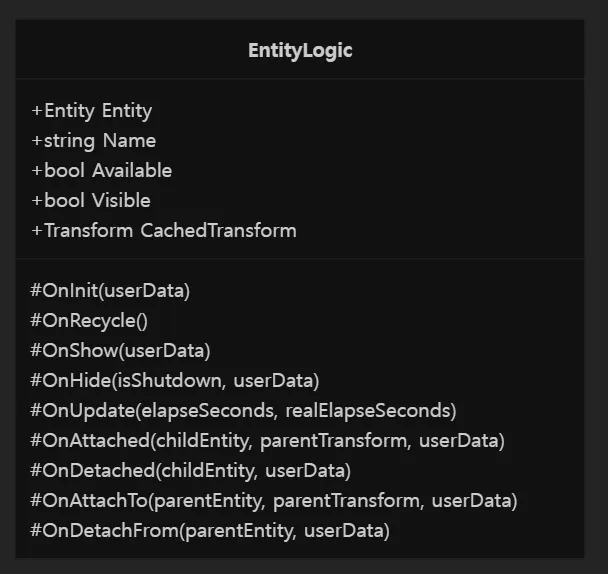This screenshot has width=608, height=574.
Task: Click the OnUpdate method line
Action: (x=244, y=411)
